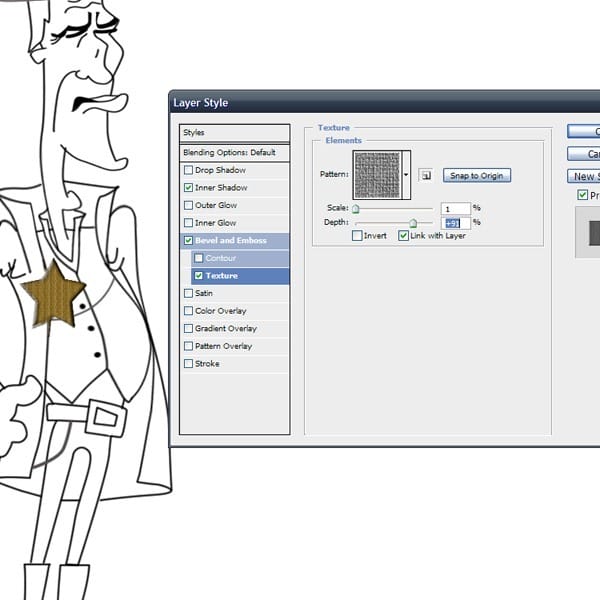Enable the Drop Shadow checkbox

pyautogui.click(x=188, y=170)
